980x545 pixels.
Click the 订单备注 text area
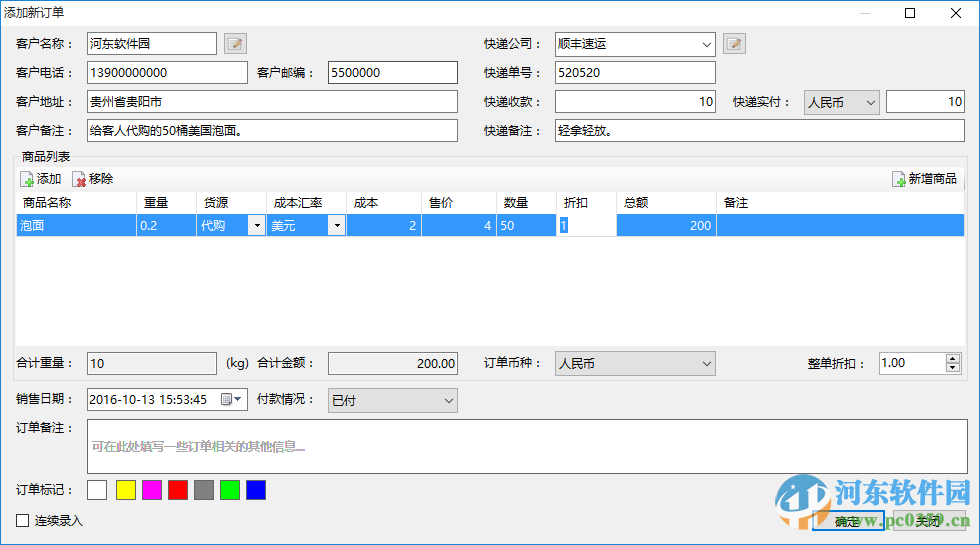click(527, 446)
